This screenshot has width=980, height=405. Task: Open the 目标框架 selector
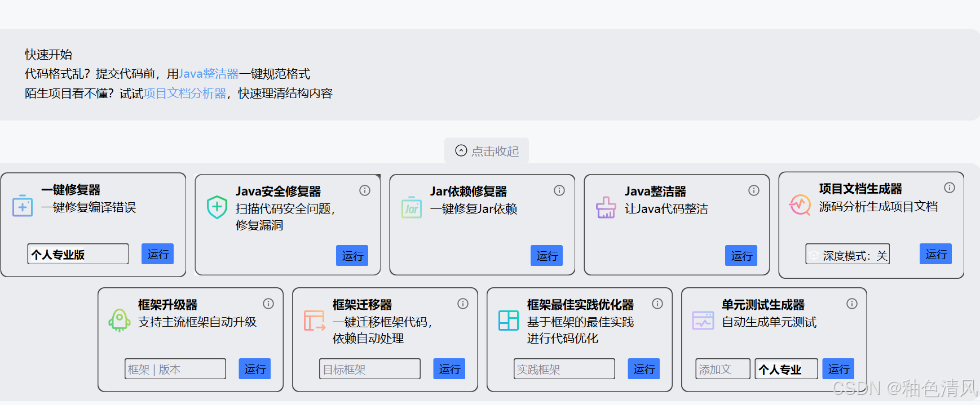point(370,369)
